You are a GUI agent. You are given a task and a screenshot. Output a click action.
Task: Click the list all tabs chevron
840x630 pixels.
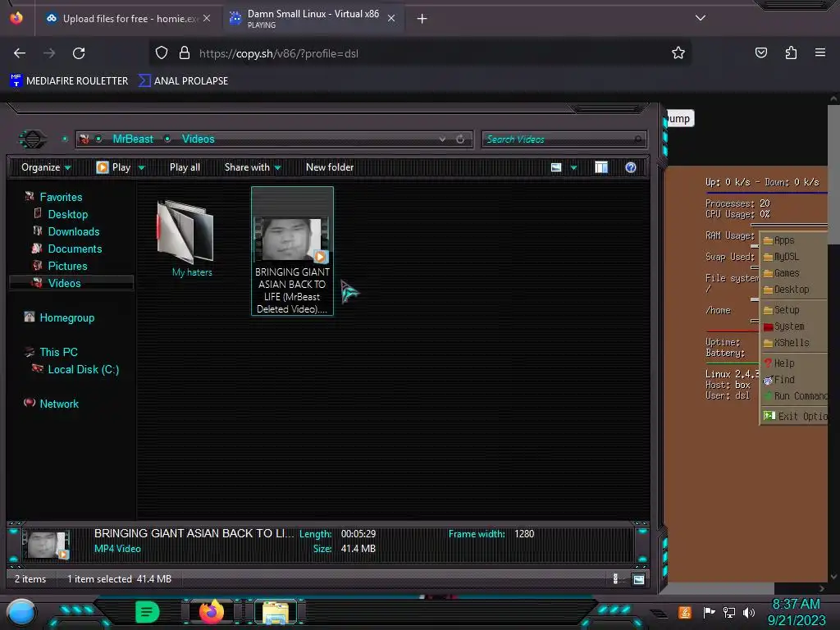[x=700, y=18]
